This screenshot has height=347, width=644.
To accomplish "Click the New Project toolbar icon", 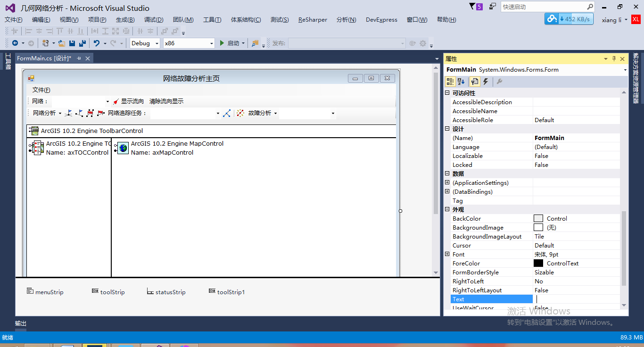I will click(x=46, y=43).
